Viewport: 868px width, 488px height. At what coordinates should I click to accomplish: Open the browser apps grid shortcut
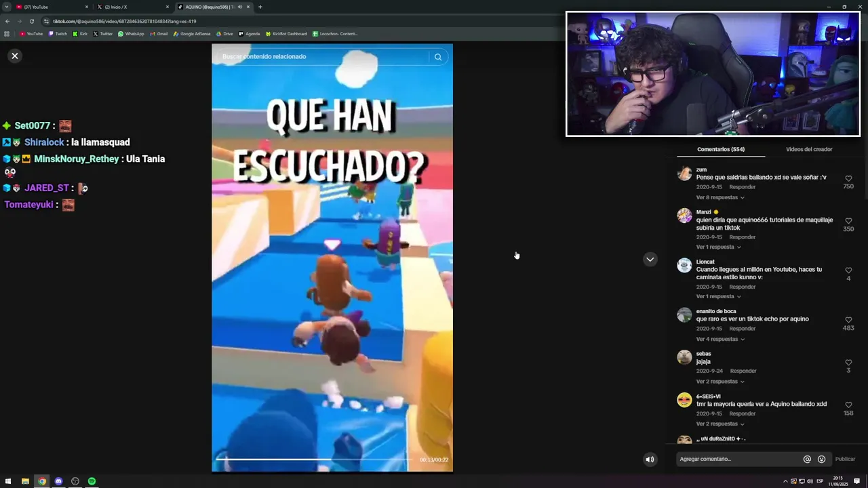[7, 34]
